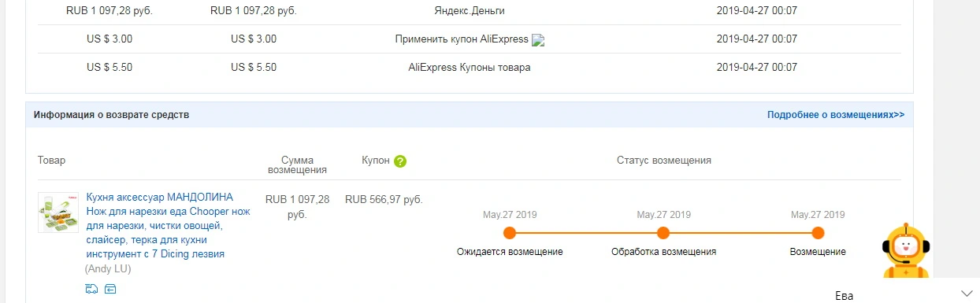Click the seller name Andy LU
980x303 pixels.
108,269
